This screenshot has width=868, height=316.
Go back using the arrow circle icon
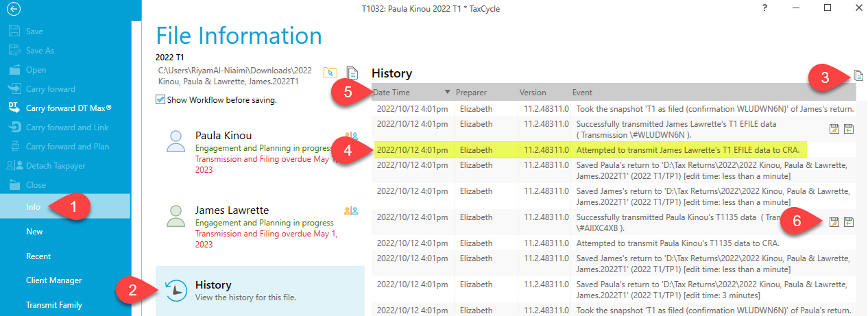tap(12, 10)
